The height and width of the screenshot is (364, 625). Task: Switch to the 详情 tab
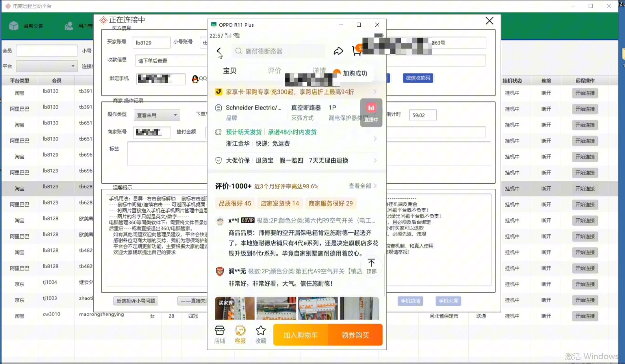tap(319, 70)
